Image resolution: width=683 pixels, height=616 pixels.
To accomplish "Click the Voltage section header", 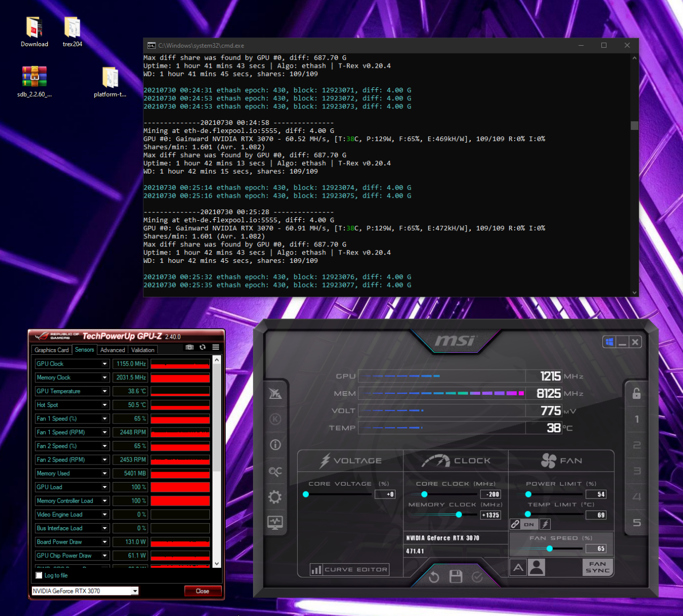I will click(351, 460).
